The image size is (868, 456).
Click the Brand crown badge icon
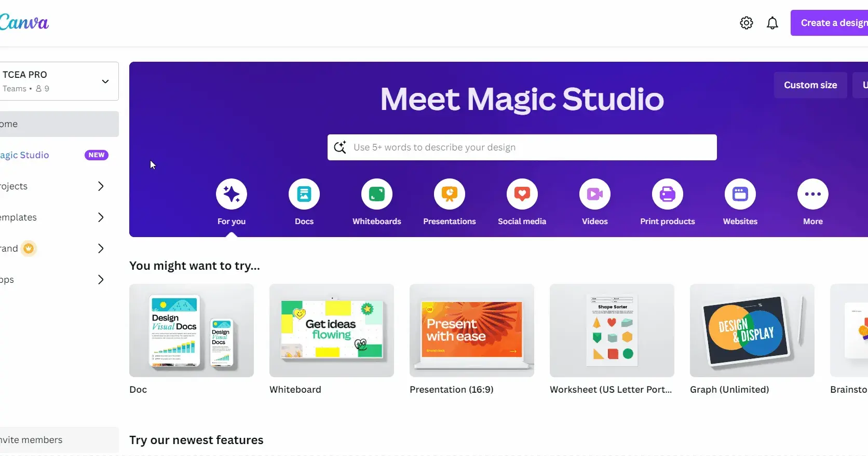pos(29,248)
